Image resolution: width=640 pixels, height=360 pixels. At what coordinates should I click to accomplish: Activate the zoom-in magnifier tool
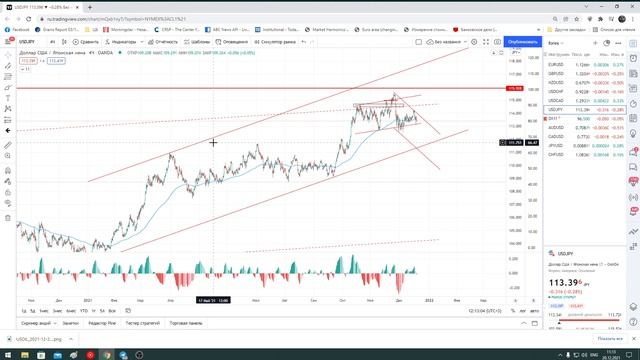point(8,156)
